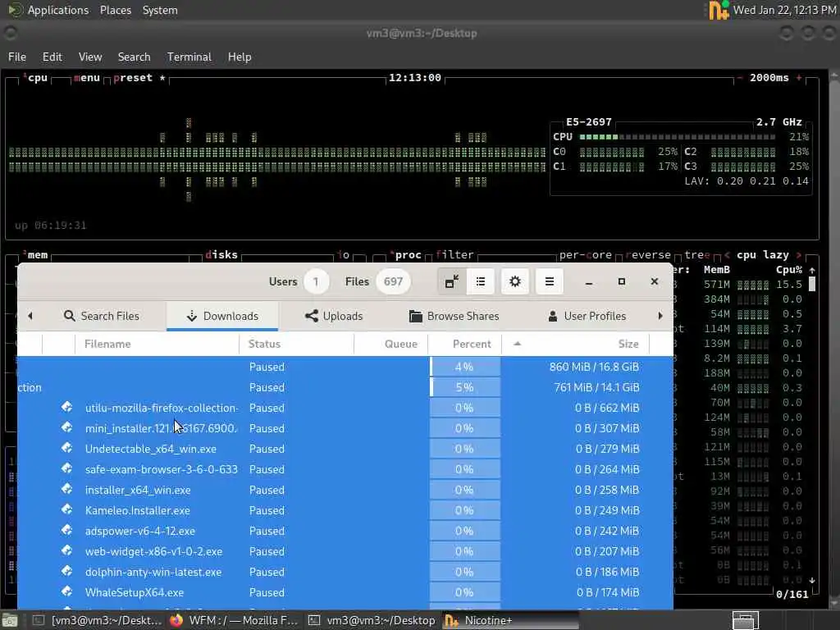Open Nicotine+ preferences gear icon
Image resolution: width=840 pixels, height=630 pixels.
tap(515, 282)
